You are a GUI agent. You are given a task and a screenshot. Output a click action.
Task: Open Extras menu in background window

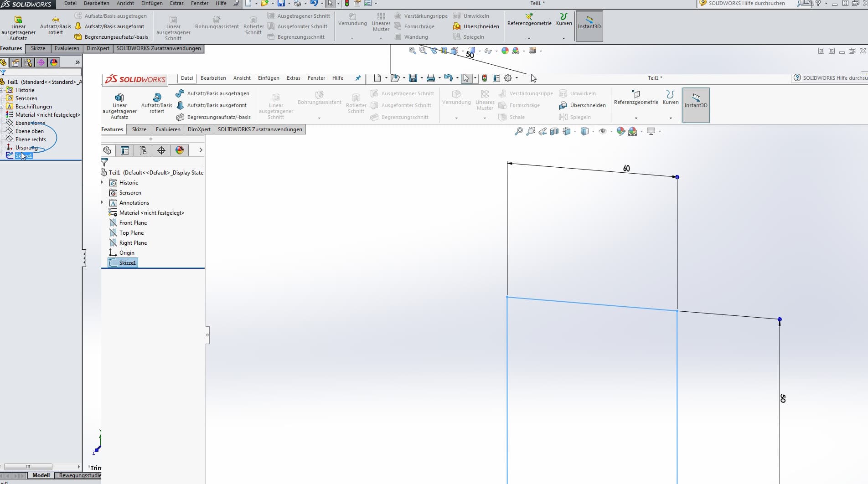pos(177,3)
